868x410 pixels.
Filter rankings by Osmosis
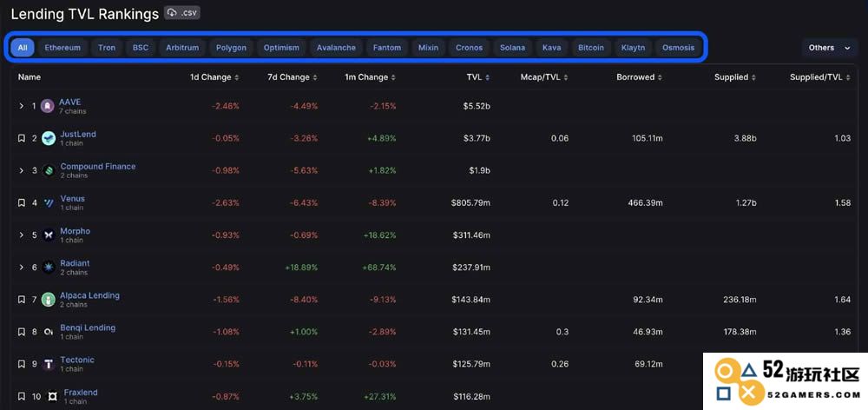pyautogui.click(x=678, y=48)
